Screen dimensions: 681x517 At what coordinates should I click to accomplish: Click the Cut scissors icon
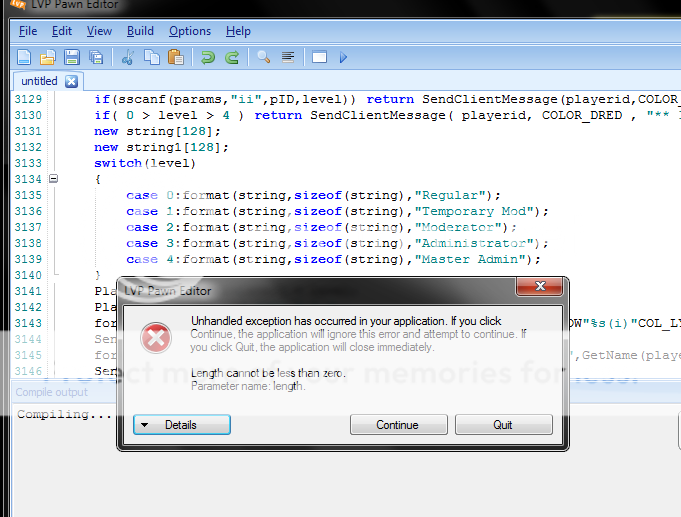coord(128,57)
